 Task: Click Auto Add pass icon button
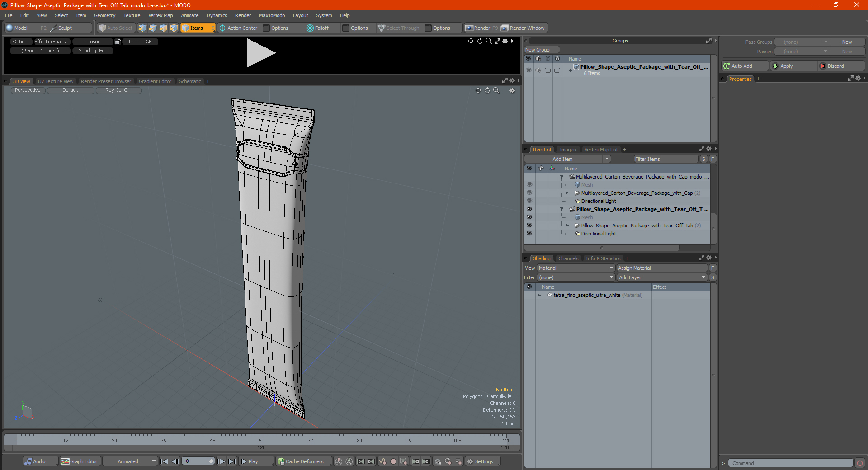pos(745,66)
